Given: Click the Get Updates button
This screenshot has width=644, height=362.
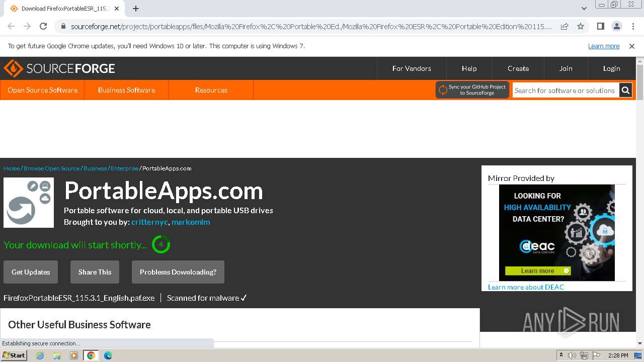Looking at the screenshot, I should pyautogui.click(x=31, y=272).
